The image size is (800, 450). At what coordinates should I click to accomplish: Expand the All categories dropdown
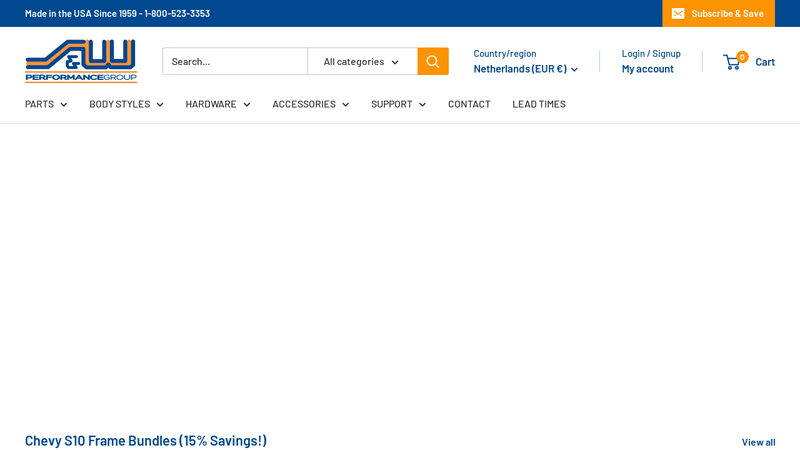click(x=362, y=61)
